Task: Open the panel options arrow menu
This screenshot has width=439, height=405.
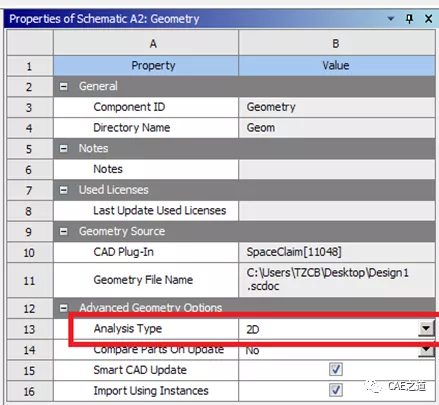Action: 391,19
